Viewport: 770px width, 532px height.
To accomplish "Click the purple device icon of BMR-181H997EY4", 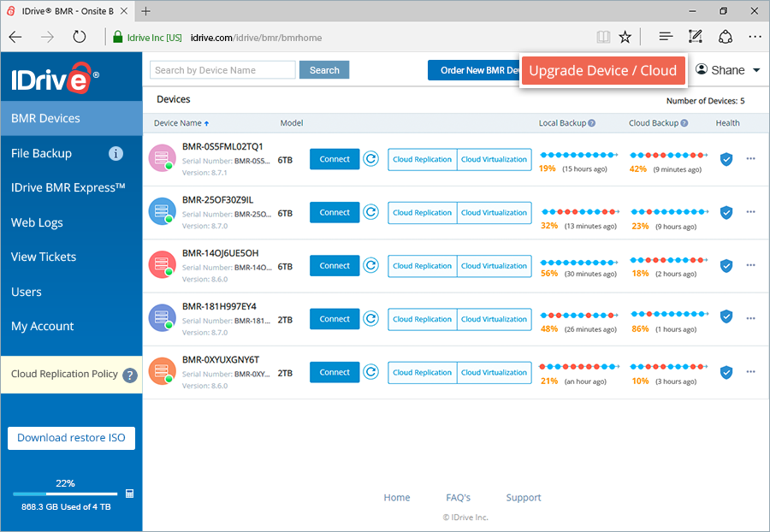I will coord(162,317).
